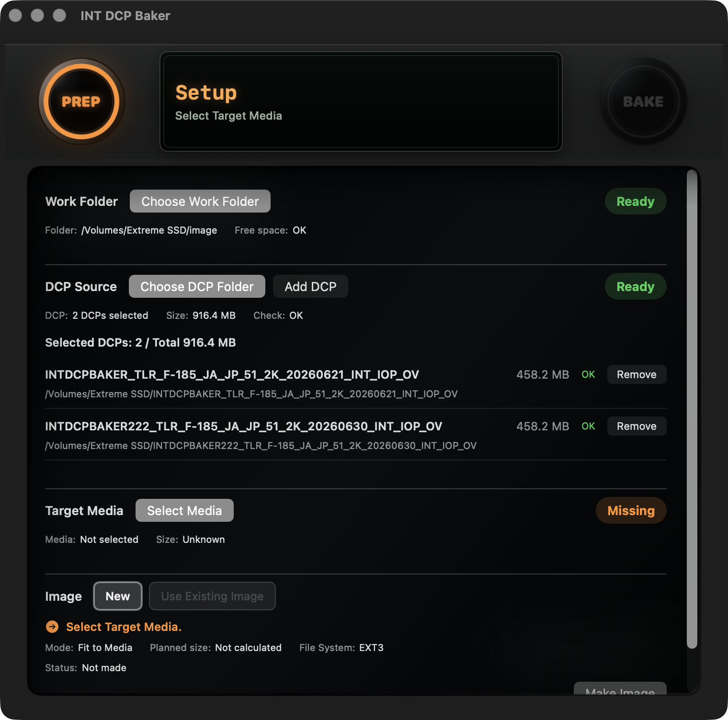The height and width of the screenshot is (720, 728).
Task: Open the Choose Work Folder picker
Action: click(200, 201)
